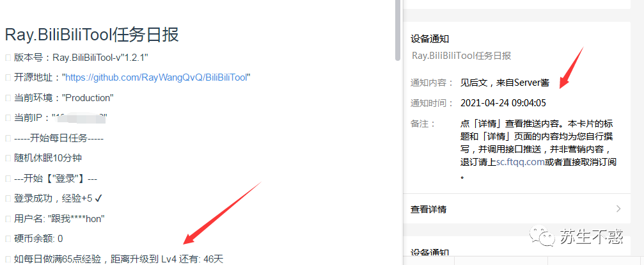Click the vertical scrollbar of the left panel

click(397, 30)
